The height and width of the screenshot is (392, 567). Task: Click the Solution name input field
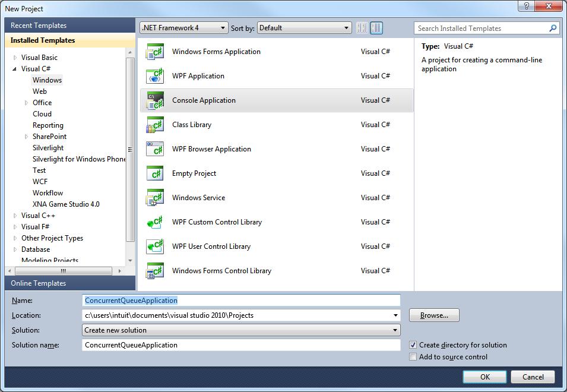pyautogui.click(x=241, y=345)
